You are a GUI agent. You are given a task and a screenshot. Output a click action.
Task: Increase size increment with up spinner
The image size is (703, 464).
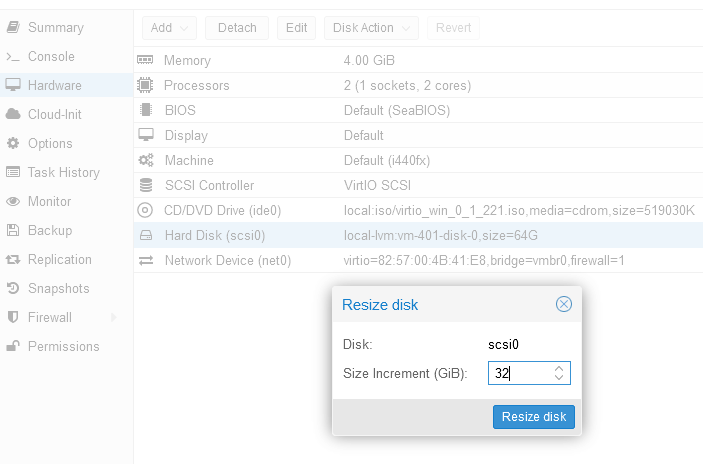click(x=559, y=369)
